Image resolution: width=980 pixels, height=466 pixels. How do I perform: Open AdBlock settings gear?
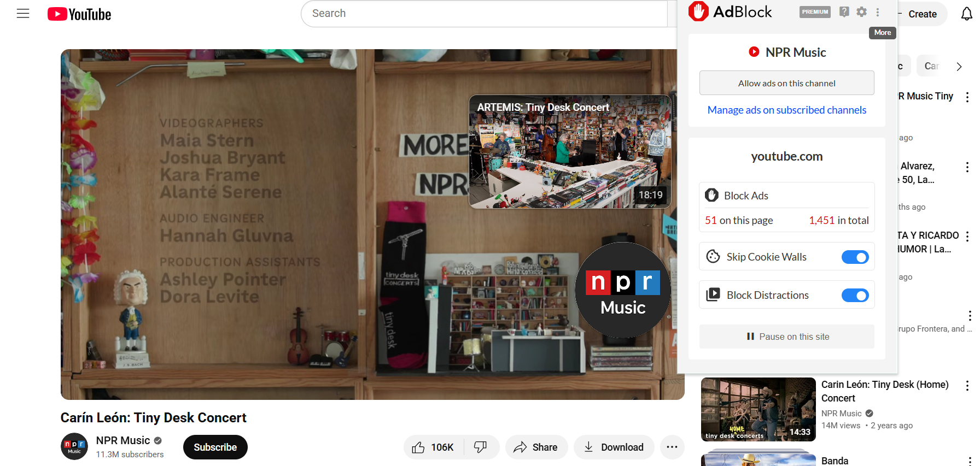(x=861, y=12)
